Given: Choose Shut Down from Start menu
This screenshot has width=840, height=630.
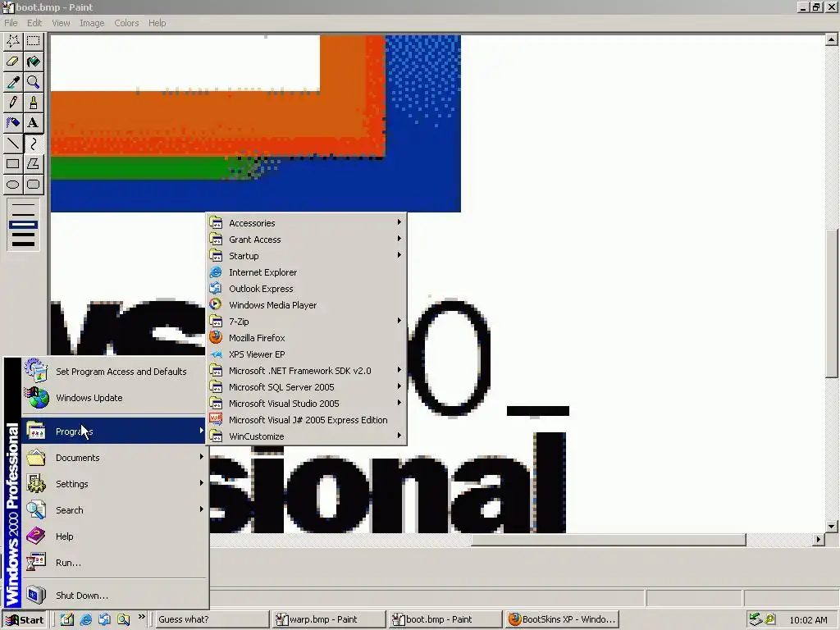Looking at the screenshot, I should pyautogui.click(x=114, y=596).
